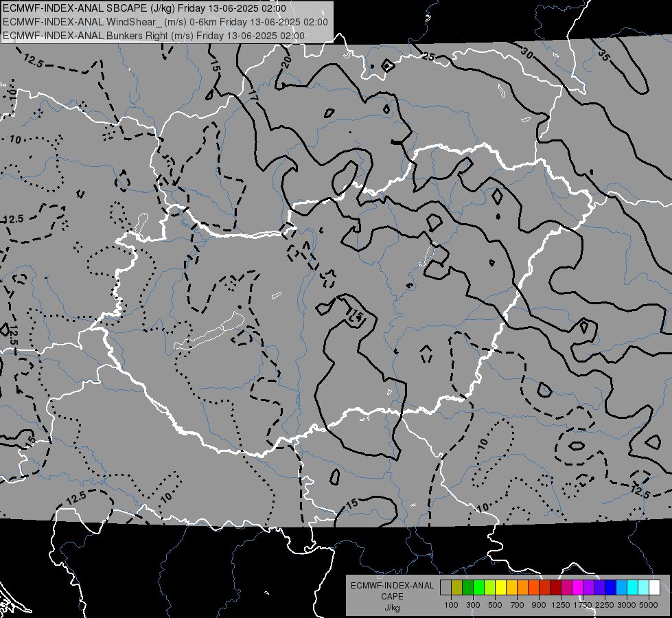Viewport: 672px width, 618px height.
Task: Click the 500 legend value
Action: (495, 605)
